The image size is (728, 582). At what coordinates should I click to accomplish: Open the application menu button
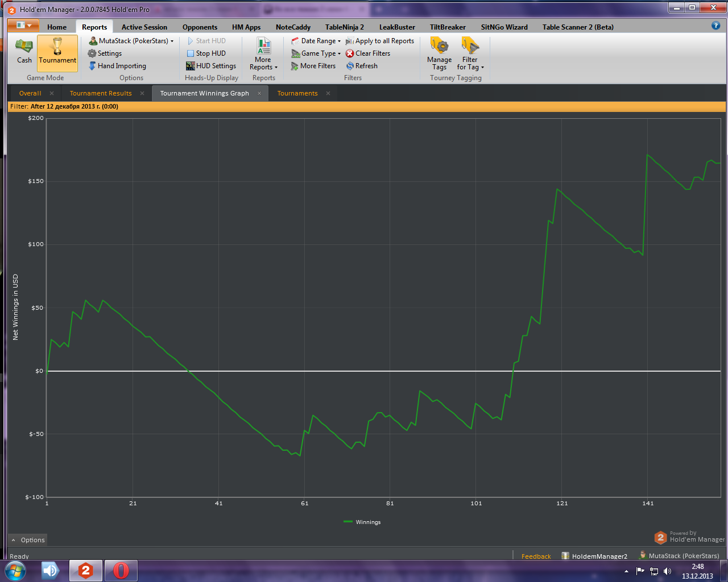(23, 26)
